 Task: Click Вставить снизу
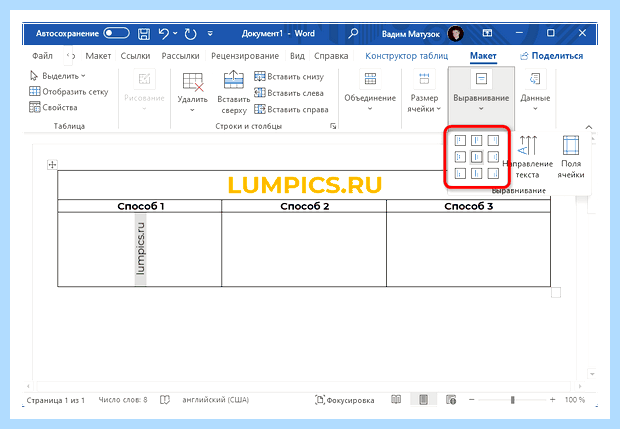[289, 76]
